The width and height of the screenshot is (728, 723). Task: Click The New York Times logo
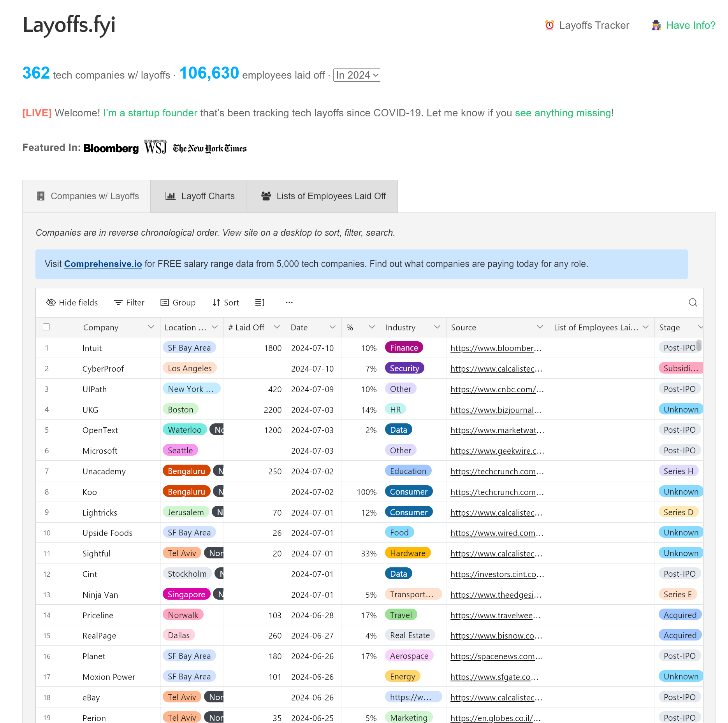[210, 148]
